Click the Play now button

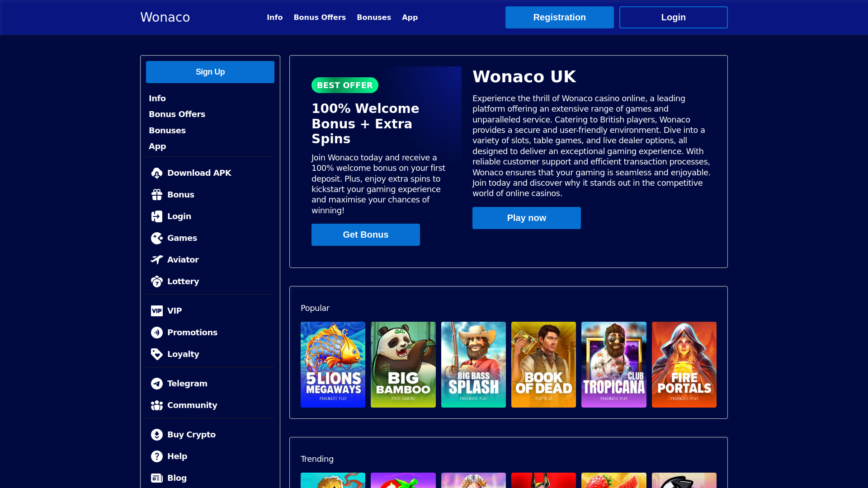pyautogui.click(x=527, y=218)
